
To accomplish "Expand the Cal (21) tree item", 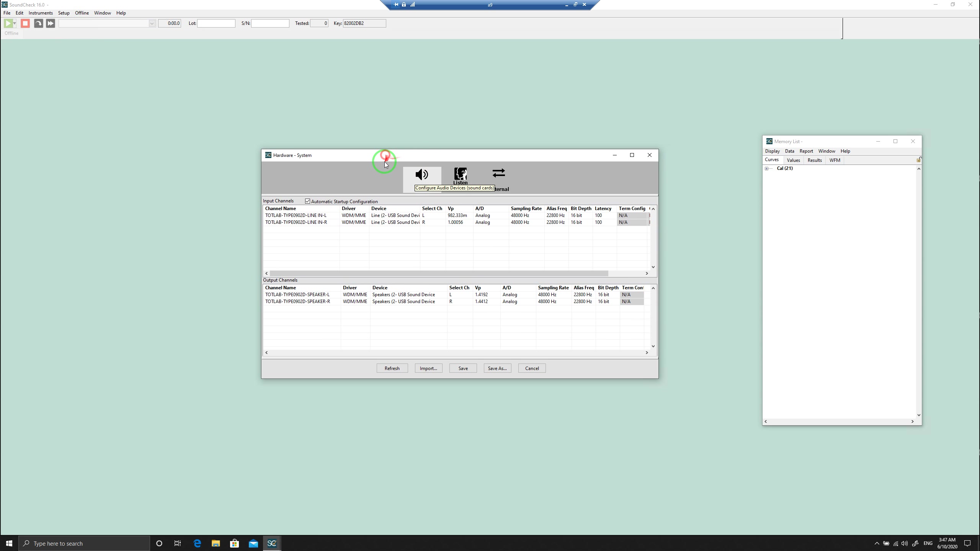I will click(768, 168).
